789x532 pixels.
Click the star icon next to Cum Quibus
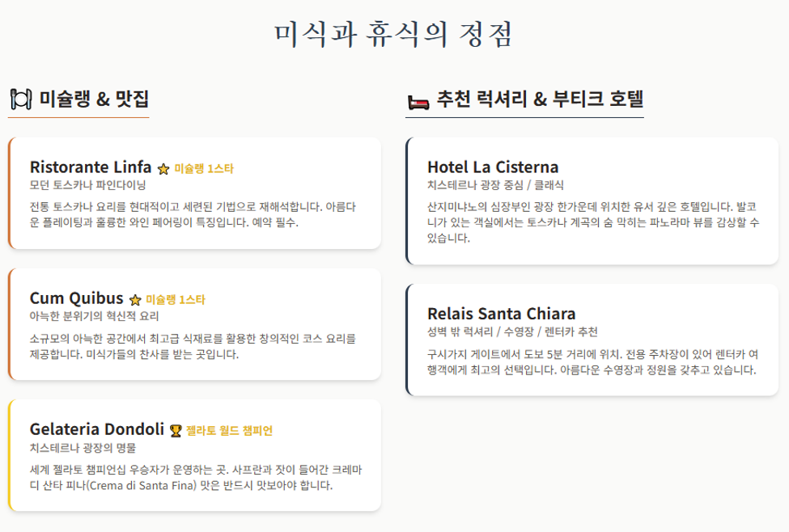pyautogui.click(x=135, y=300)
